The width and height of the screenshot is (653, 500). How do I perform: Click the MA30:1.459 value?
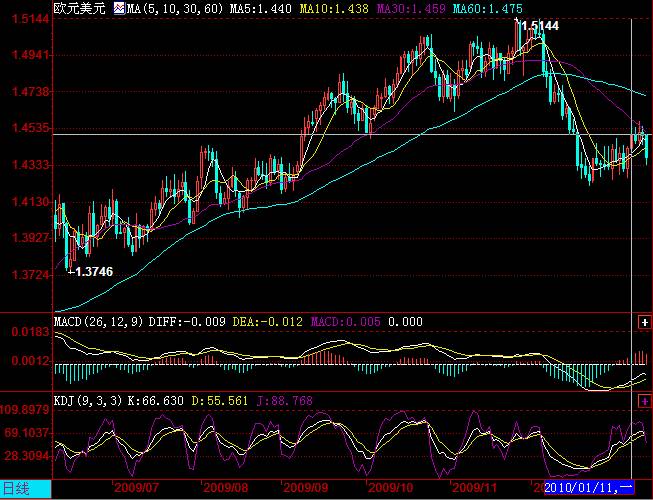[411, 8]
